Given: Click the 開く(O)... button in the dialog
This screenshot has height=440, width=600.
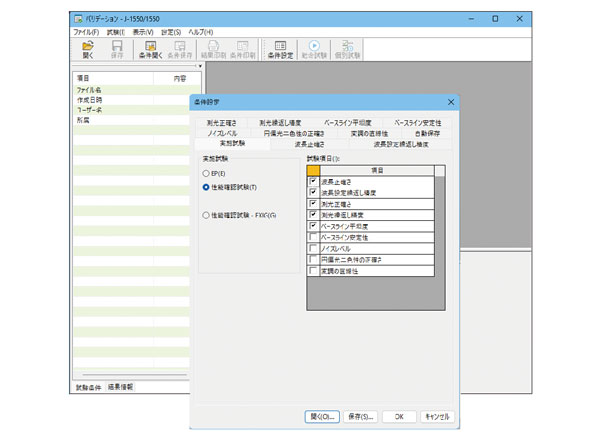Looking at the screenshot, I should point(322,417).
